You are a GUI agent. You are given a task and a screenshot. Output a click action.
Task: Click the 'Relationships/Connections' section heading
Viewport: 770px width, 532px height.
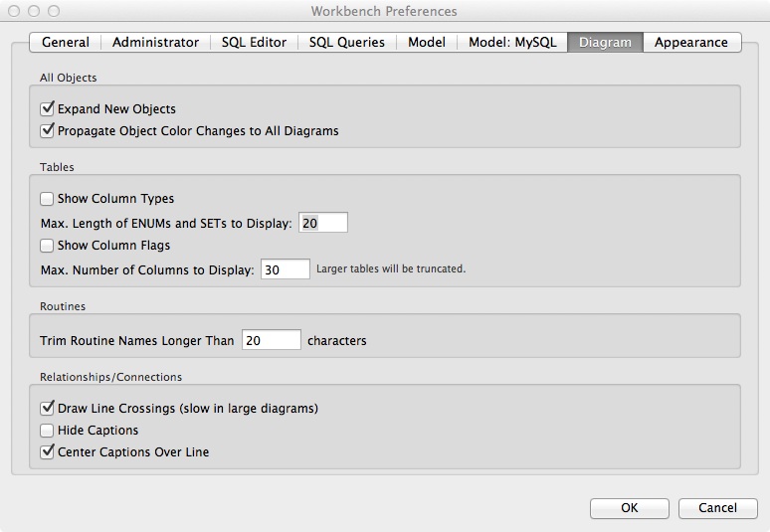click(111, 377)
